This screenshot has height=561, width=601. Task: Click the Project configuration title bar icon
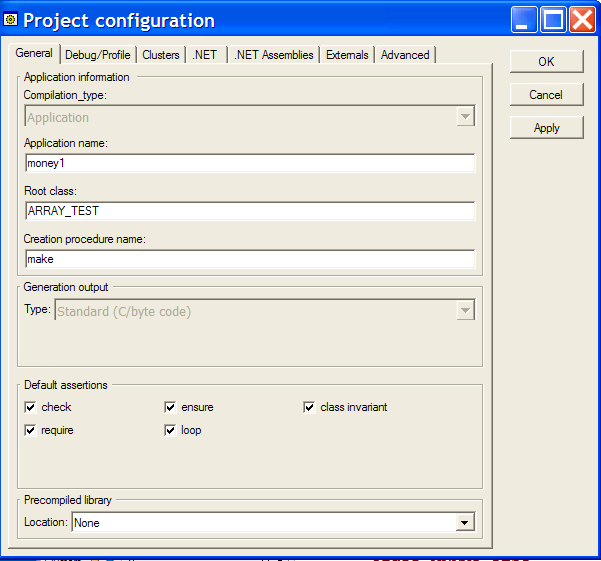click(12, 20)
